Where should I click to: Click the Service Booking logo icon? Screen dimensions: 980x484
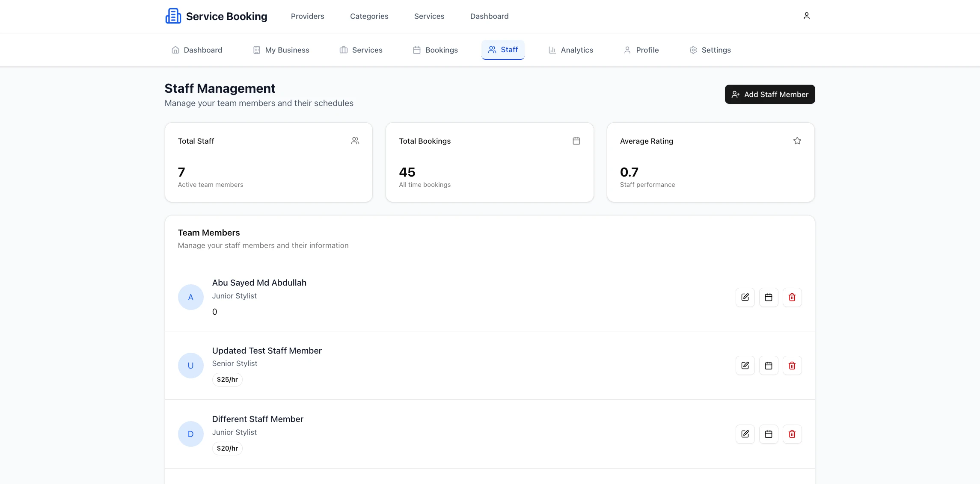(173, 15)
